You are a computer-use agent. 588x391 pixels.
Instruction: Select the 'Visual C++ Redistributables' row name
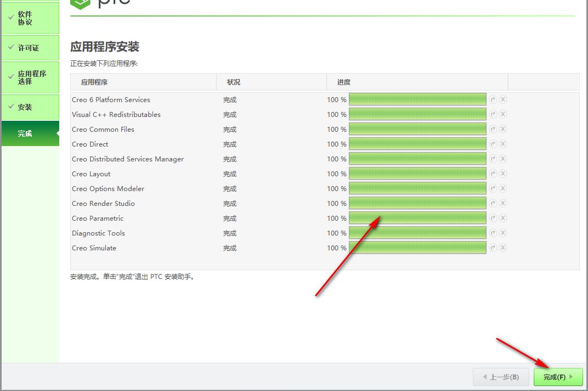coord(116,115)
